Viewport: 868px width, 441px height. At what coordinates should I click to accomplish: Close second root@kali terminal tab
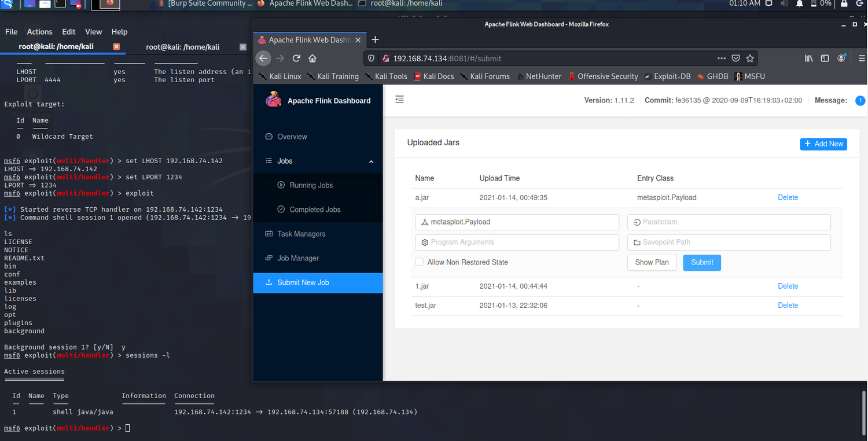click(243, 47)
